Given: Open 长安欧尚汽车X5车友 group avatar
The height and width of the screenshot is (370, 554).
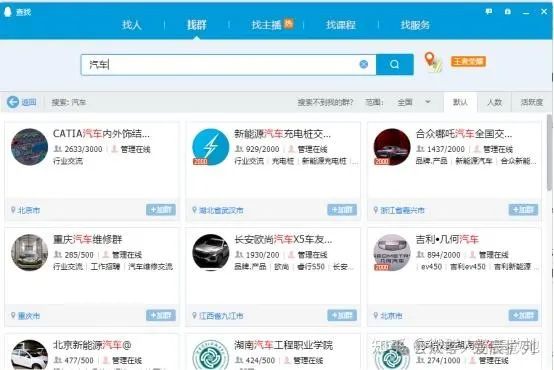Looking at the screenshot, I should [211, 252].
